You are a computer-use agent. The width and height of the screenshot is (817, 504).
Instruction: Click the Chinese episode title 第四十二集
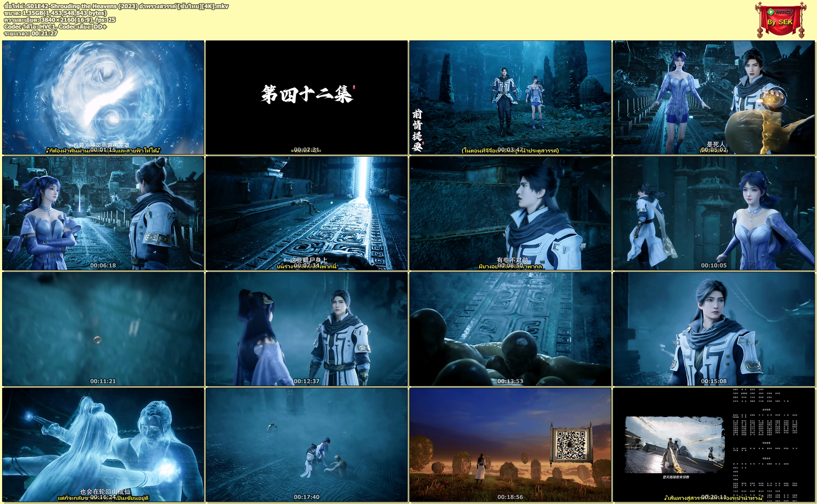point(307,94)
